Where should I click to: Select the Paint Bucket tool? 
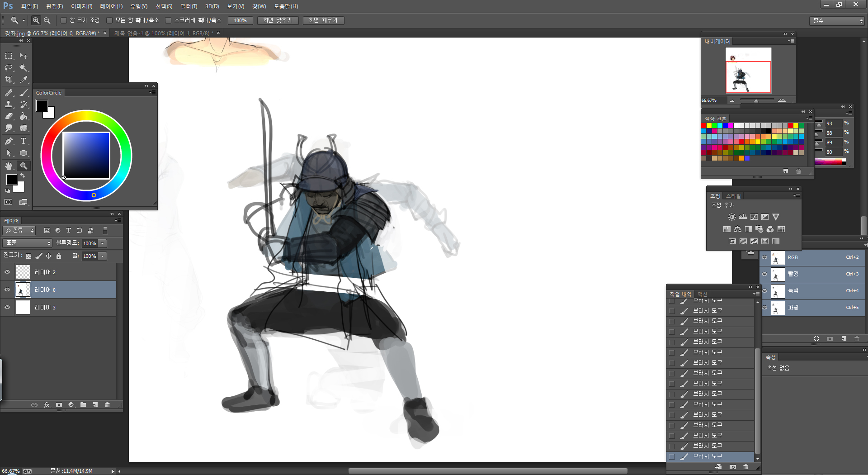pyautogui.click(x=24, y=116)
